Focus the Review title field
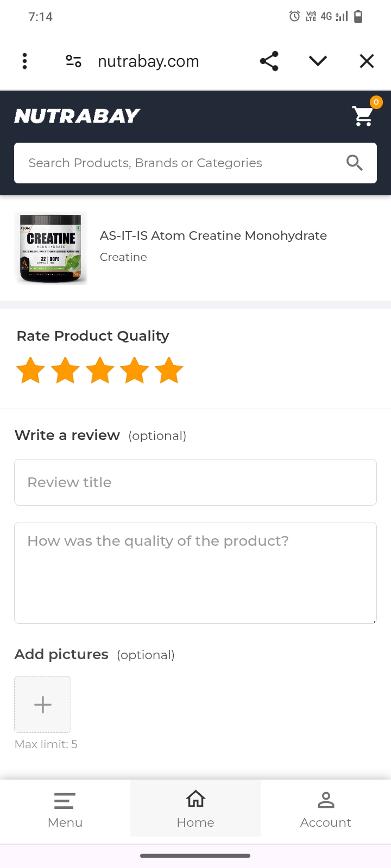The height and width of the screenshot is (868, 391). click(195, 482)
